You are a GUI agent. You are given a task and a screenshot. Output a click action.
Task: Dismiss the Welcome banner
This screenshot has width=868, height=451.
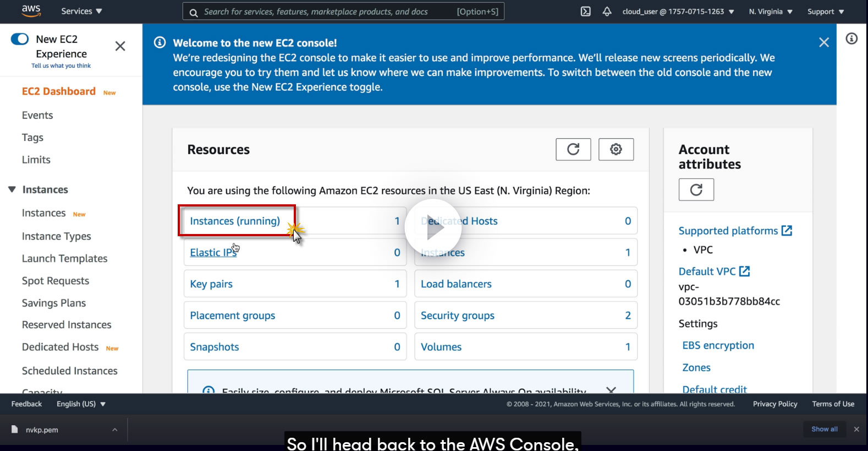pyautogui.click(x=824, y=42)
